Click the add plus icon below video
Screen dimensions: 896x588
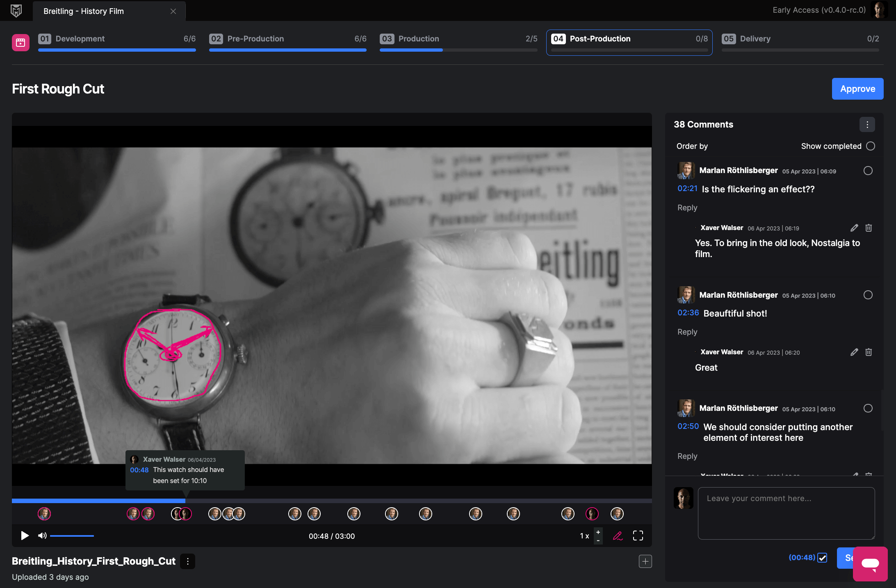645,561
